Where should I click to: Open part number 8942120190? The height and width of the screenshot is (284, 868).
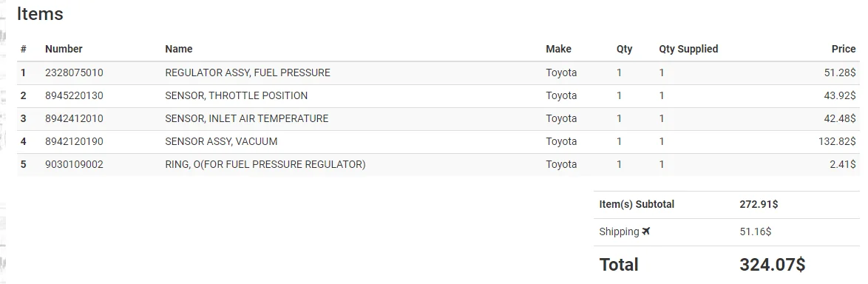tap(74, 141)
